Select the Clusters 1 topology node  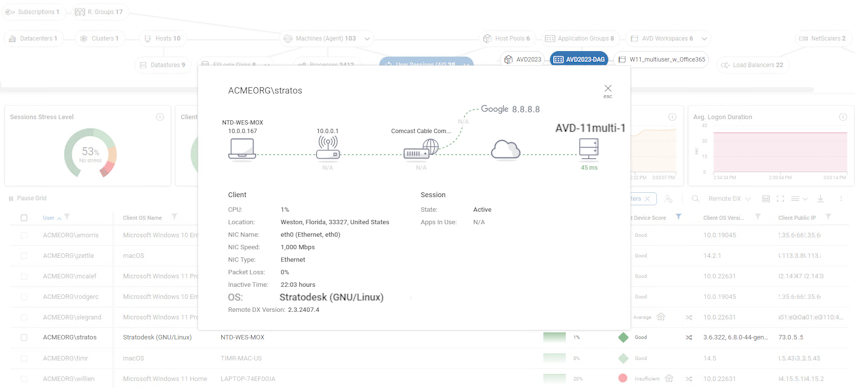[100, 39]
